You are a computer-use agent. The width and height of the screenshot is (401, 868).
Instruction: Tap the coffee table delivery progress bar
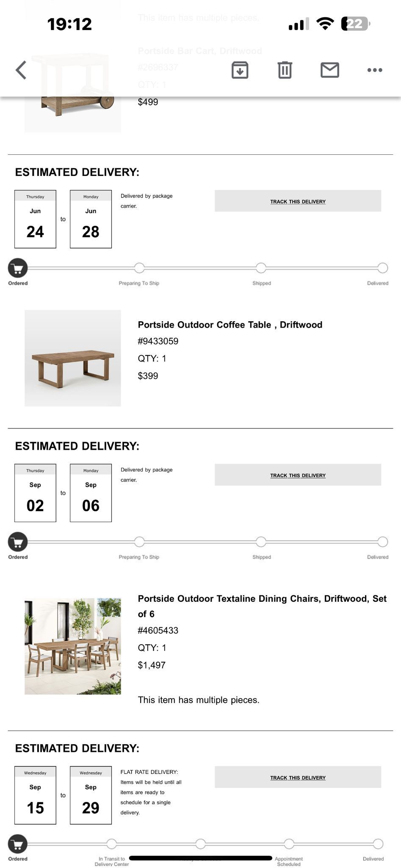[x=199, y=542]
